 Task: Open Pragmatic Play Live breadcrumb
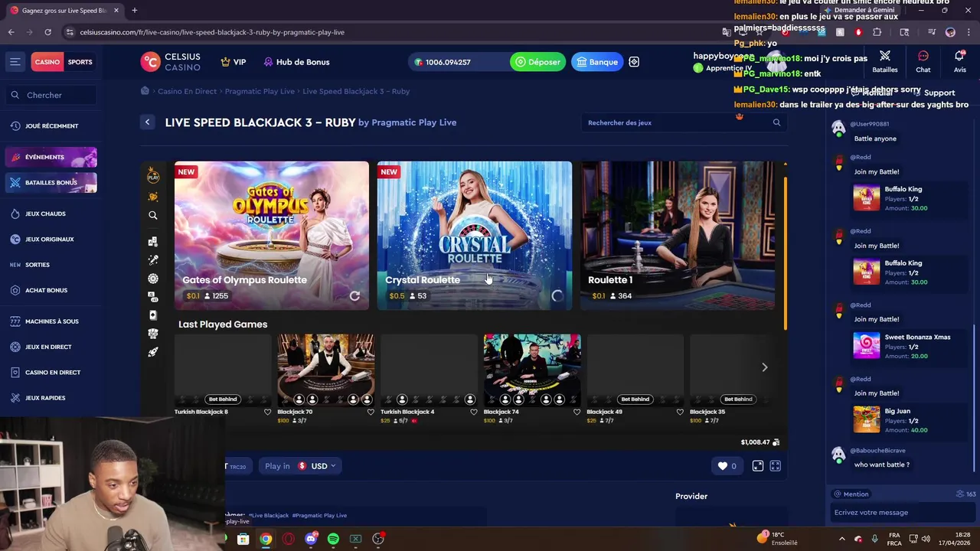(x=260, y=91)
